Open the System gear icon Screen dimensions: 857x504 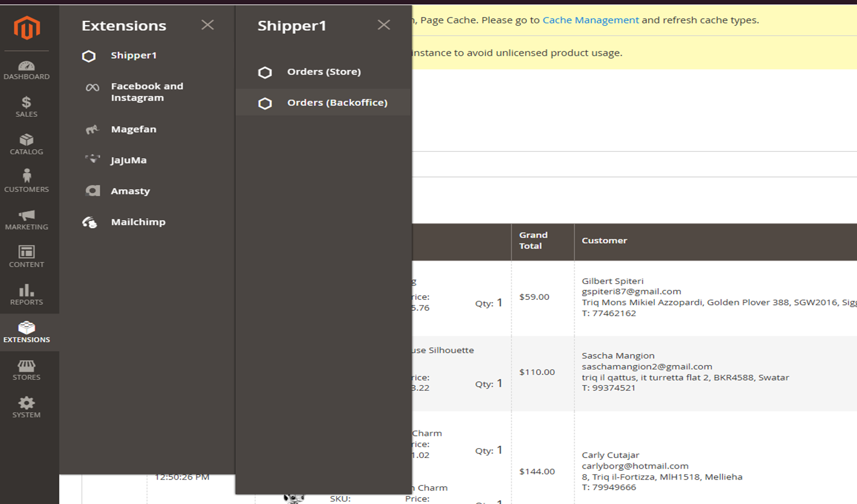(26, 403)
